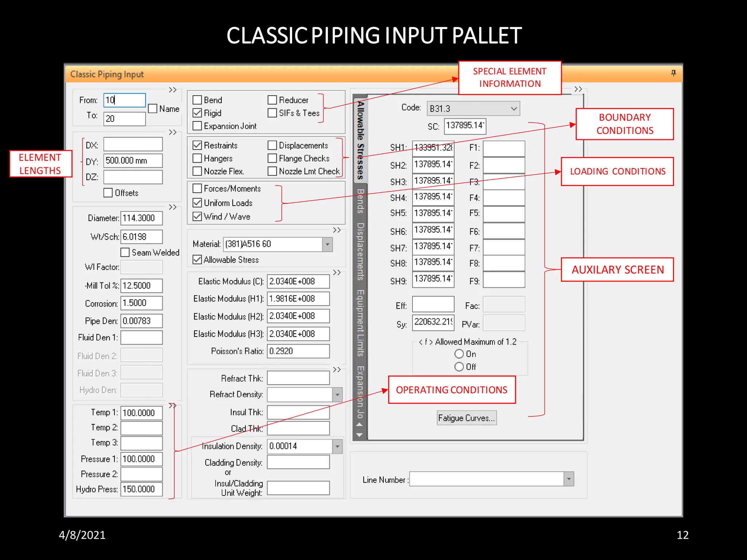Open the Expansion Jo vertical tab

pos(360,392)
